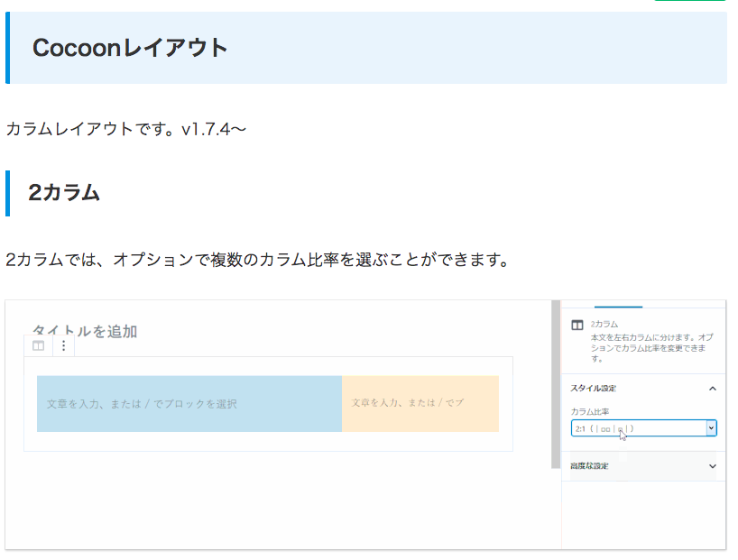
Task: Open the カラム比率 dropdown showing 2:1
Action: click(x=644, y=428)
